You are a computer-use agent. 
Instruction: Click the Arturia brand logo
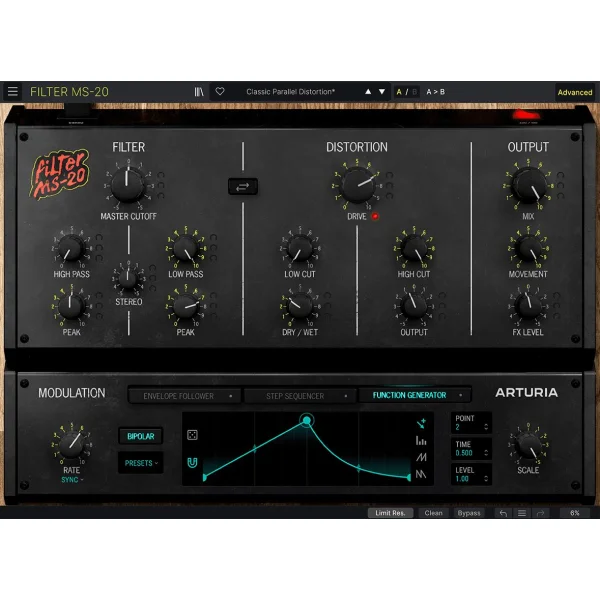click(527, 393)
